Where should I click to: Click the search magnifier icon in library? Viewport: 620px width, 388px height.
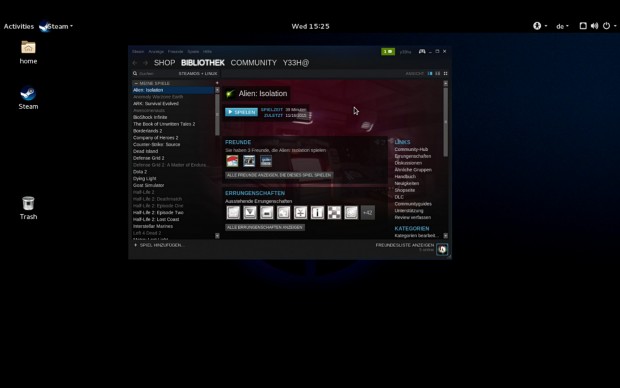135,74
